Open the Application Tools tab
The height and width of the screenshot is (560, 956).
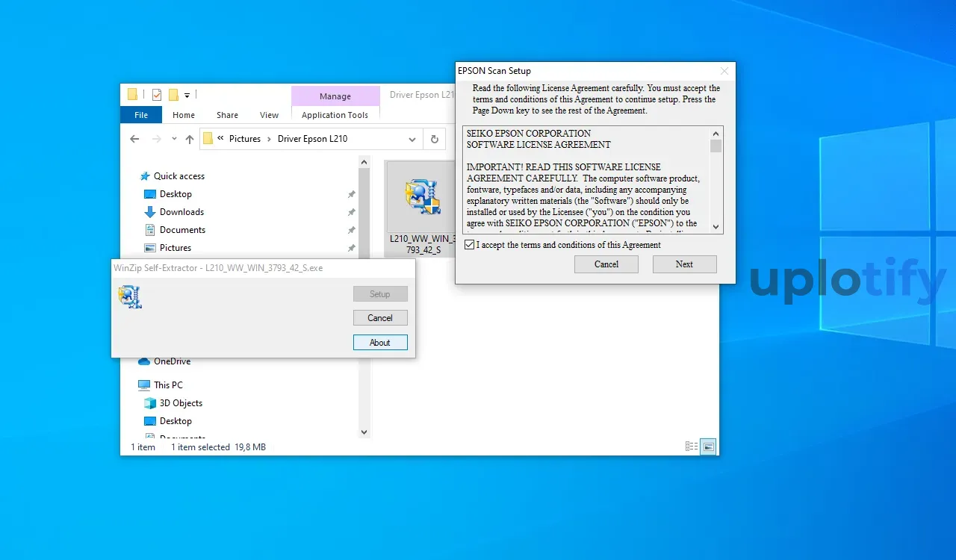click(335, 115)
